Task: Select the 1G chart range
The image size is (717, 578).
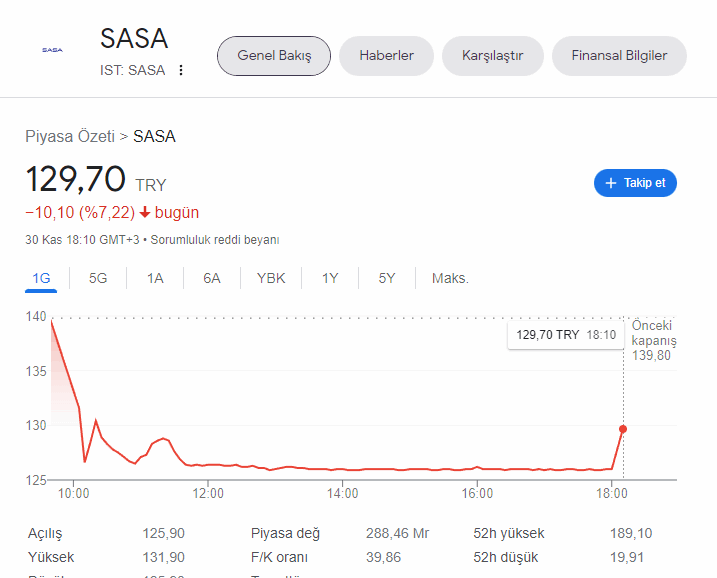Action: (41, 278)
